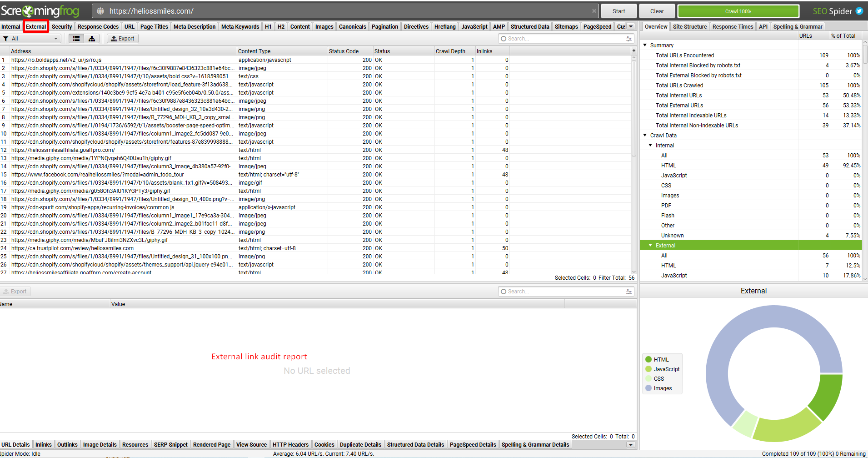Focus the URL field showing heliossmiles.com
The image size is (868, 458).
pos(345,11)
